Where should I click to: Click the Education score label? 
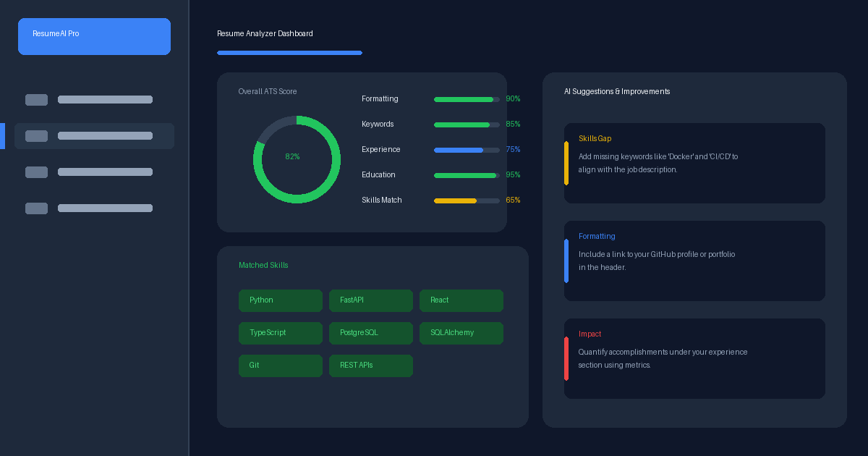point(378,175)
